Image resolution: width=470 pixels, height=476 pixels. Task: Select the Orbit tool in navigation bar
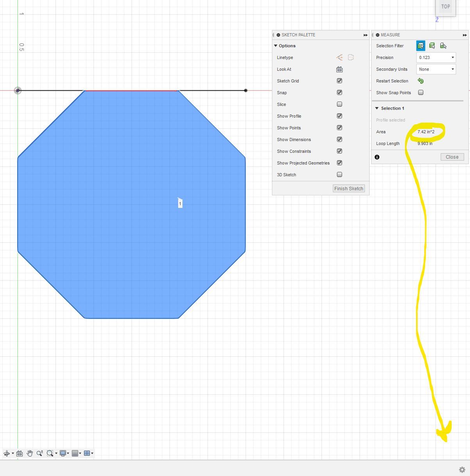click(x=7, y=453)
